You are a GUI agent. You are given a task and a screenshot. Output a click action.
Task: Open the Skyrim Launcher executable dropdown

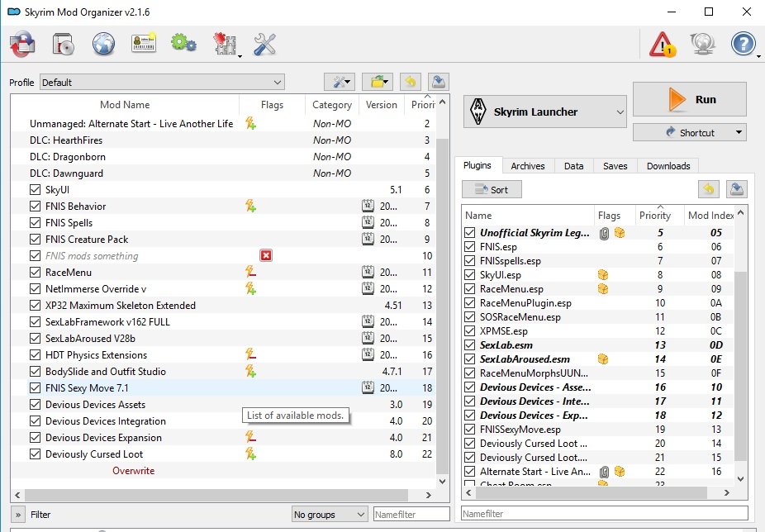tap(545, 112)
